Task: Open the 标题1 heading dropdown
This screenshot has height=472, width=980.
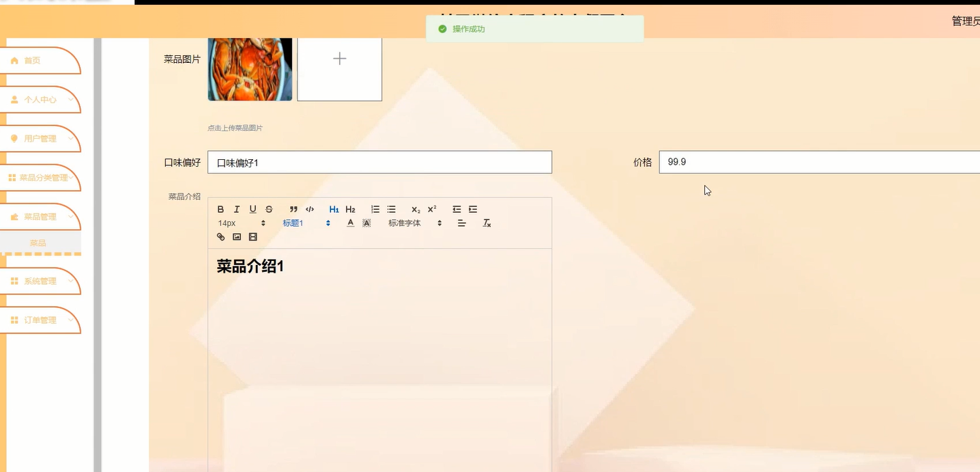Action: (306, 223)
